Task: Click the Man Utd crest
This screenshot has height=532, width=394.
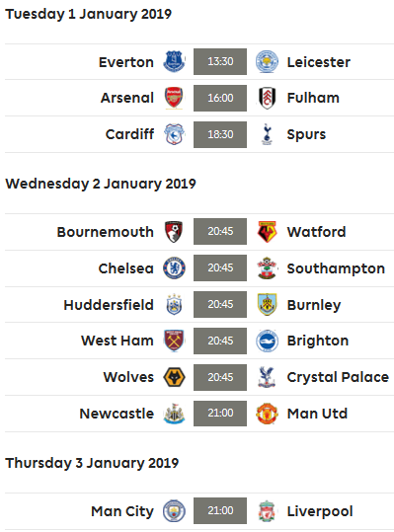Action: 267,414
